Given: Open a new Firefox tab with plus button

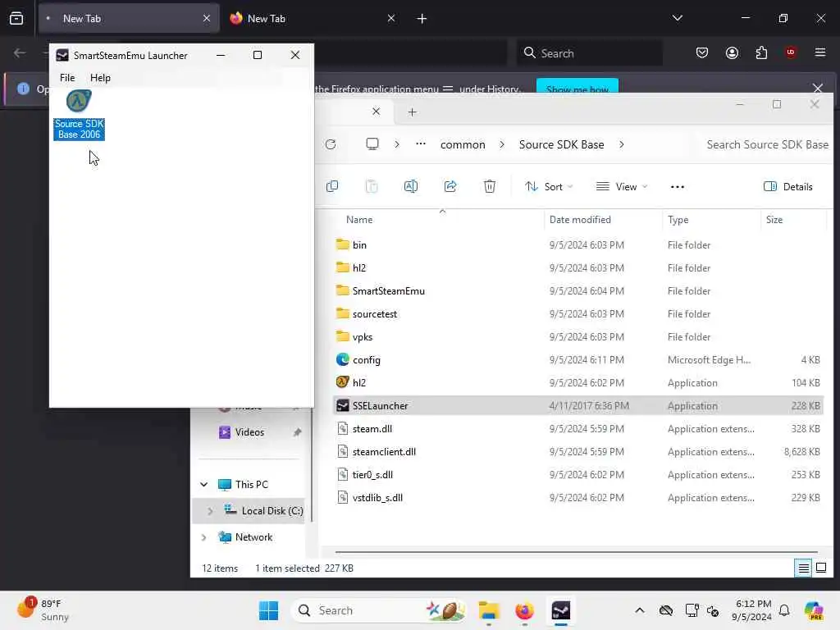Looking at the screenshot, I should pos(422,19).
